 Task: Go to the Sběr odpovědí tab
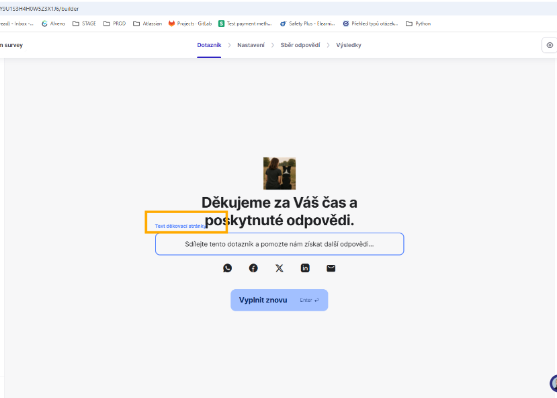pos(300,45)
